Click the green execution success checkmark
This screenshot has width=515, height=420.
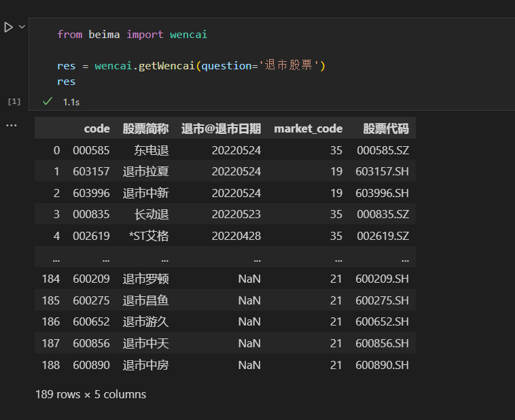point(48,101)
